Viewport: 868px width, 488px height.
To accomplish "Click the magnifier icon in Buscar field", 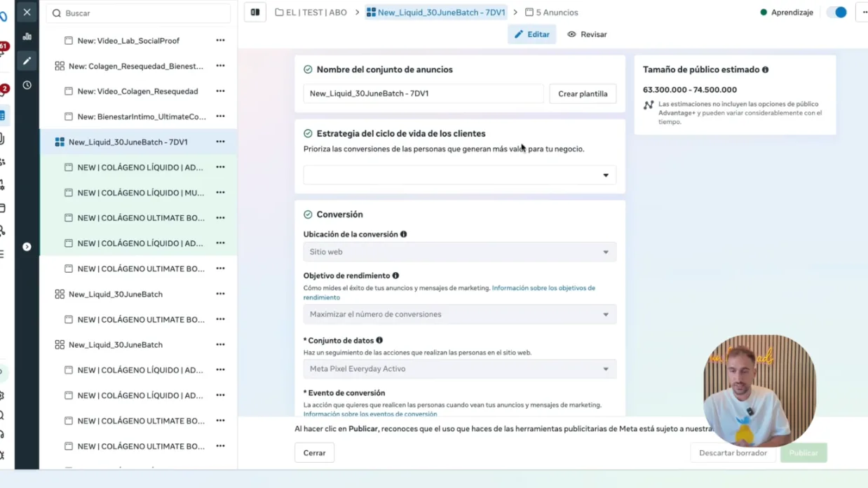I will click(x=57, y=13).
